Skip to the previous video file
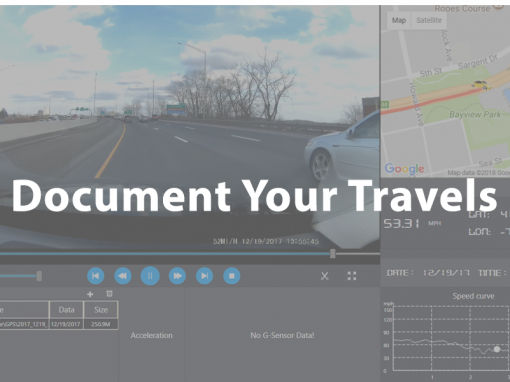510x382 pixels. pos(96,276)
